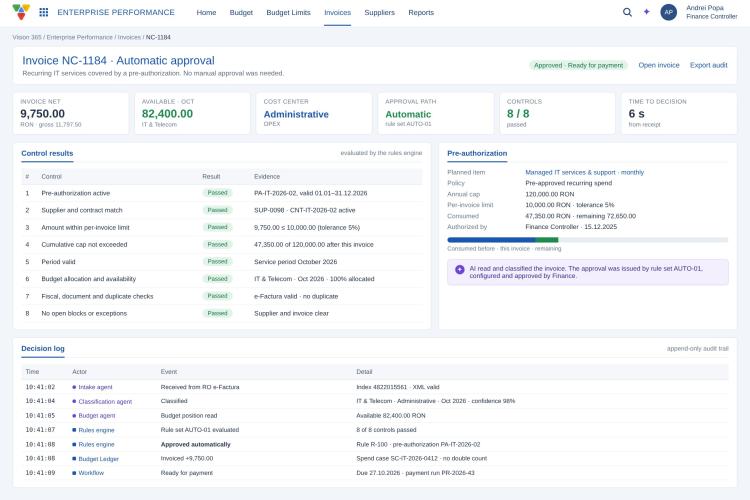Viewport: 750px width, 500px height.
Task: Select the Invoices menu item
Action: point(337,12)
